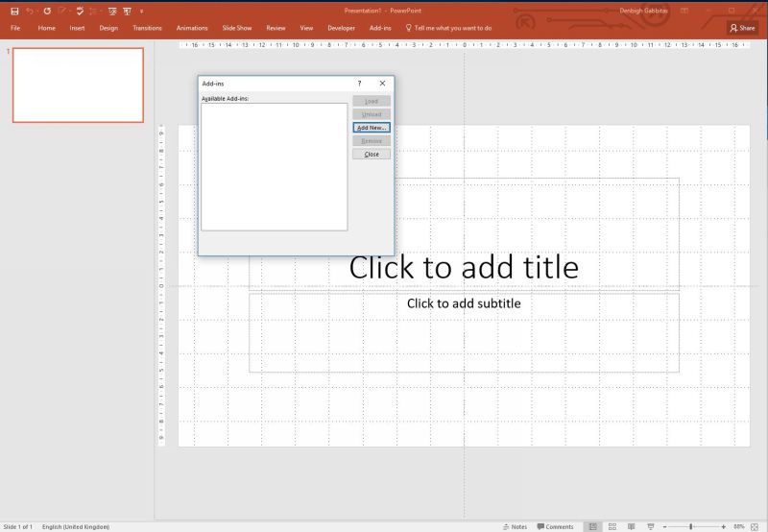This screenshot has width=768, height=532.
Task: Start slideshow from current slide icon
Action: pos(128,11)
